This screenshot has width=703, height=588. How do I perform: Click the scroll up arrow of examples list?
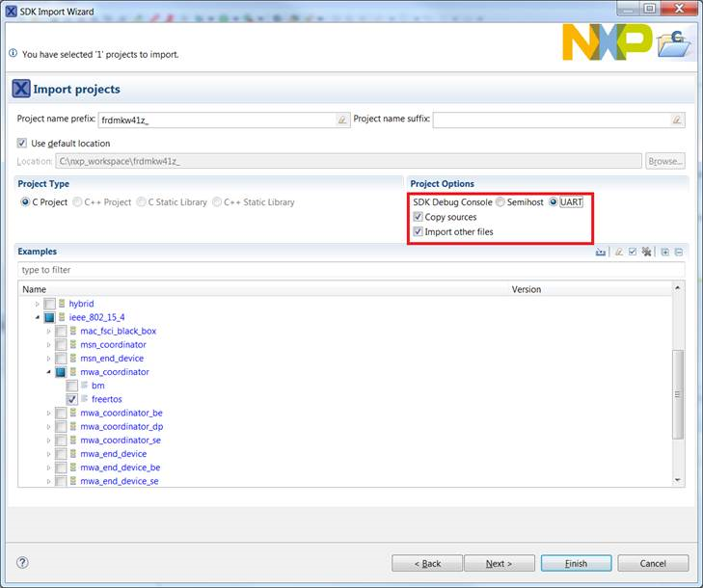coord(678,287)
